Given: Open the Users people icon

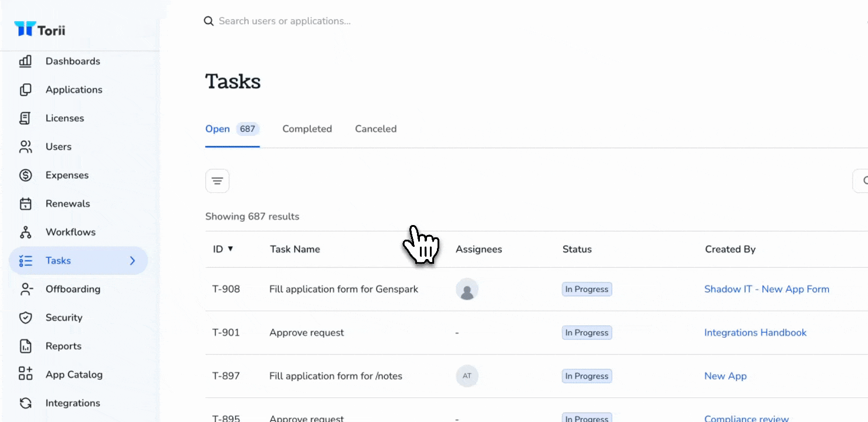Looking at the screenshot, I should click(x=25, y=147).
